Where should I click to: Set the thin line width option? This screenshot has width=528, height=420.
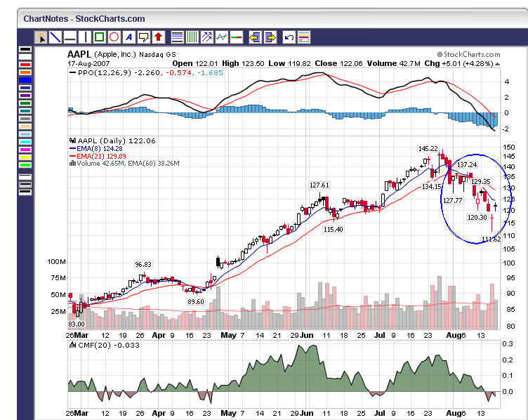tap(25, 177)
